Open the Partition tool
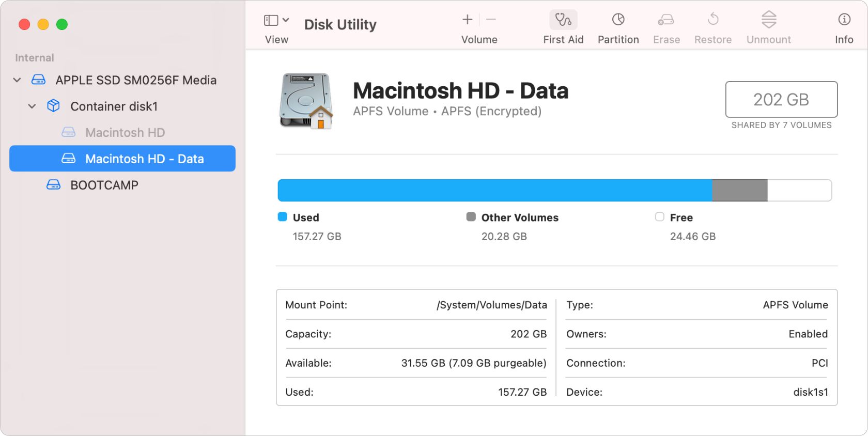The image size is (868, 436). pyautogui.click(x=618, y=21)
